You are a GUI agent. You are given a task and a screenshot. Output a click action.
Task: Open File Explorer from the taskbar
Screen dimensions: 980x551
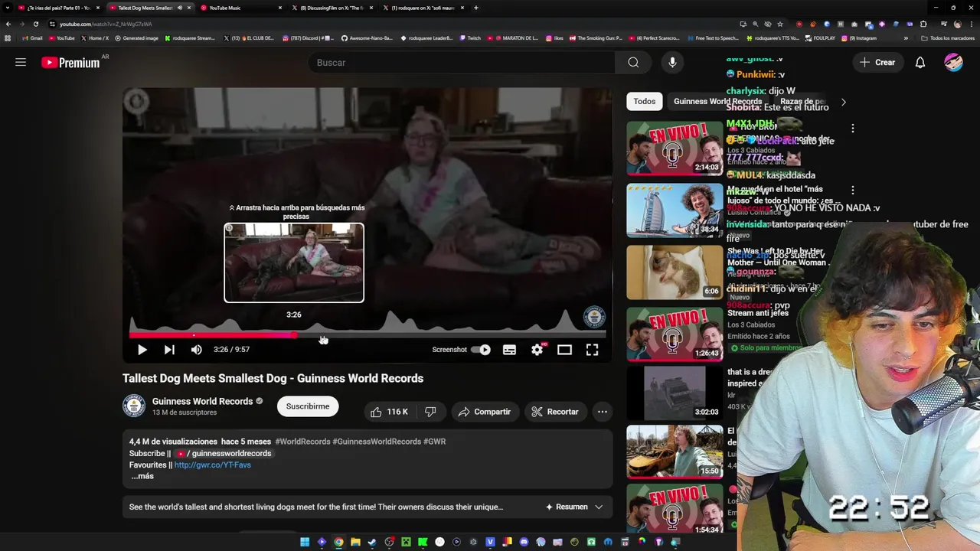pyautogui.click(x=355, y=543)
